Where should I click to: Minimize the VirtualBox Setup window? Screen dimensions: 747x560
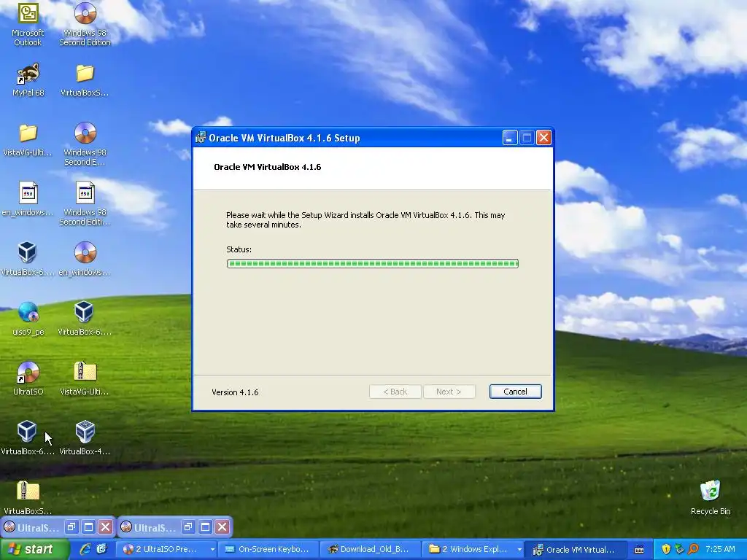[x=509, y=138]
